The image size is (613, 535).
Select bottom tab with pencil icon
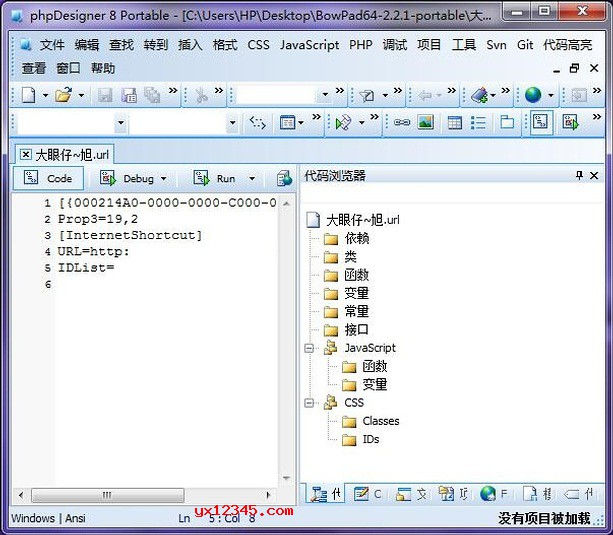pyautogui.click(x=367, y=494)
